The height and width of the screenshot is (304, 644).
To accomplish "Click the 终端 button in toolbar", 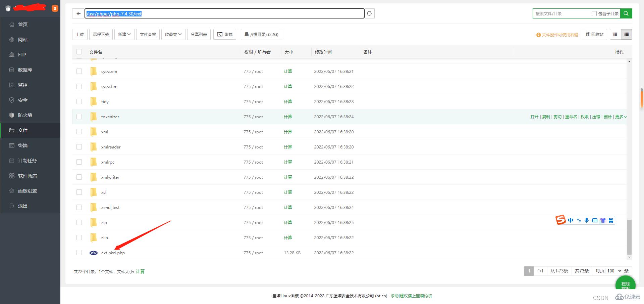I will coord(225,34).
